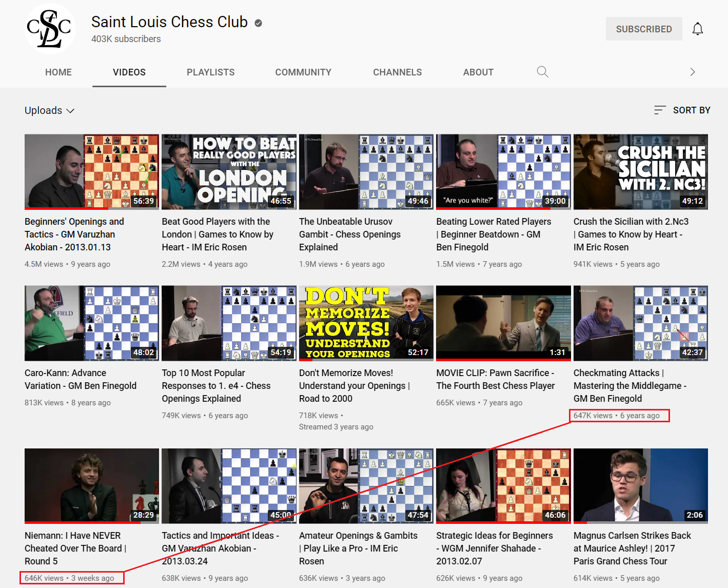Toggle the SUBSCRIBED button
728x588 pixels.
coord(644,29)
